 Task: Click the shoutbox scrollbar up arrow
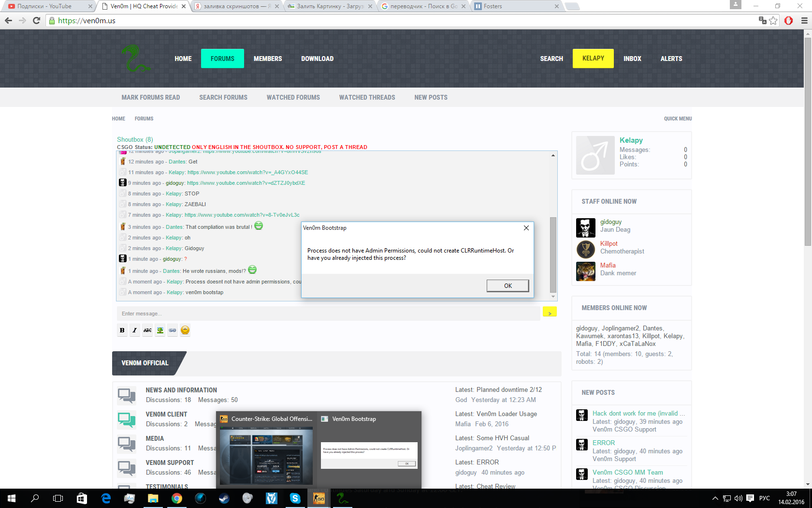[x=553, y=155]
